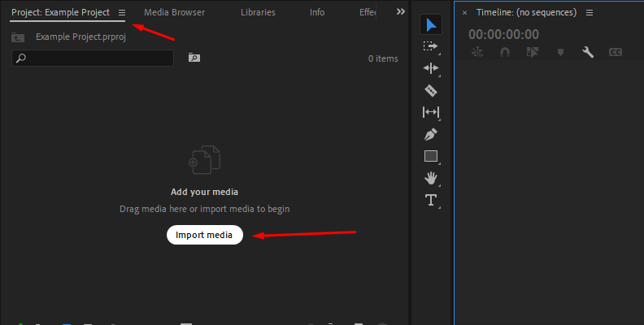Open Timeline display settings wrench
The image size is (644, 325).
pos(588,52)
